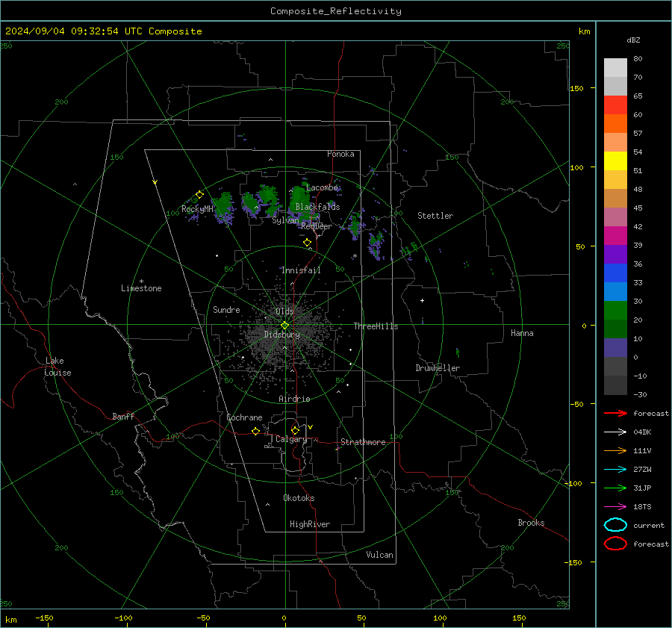This screenshot has height=628, width=672.
Task: Click the yellow diamond marker beside RockyMH
Action: point(199,195)
